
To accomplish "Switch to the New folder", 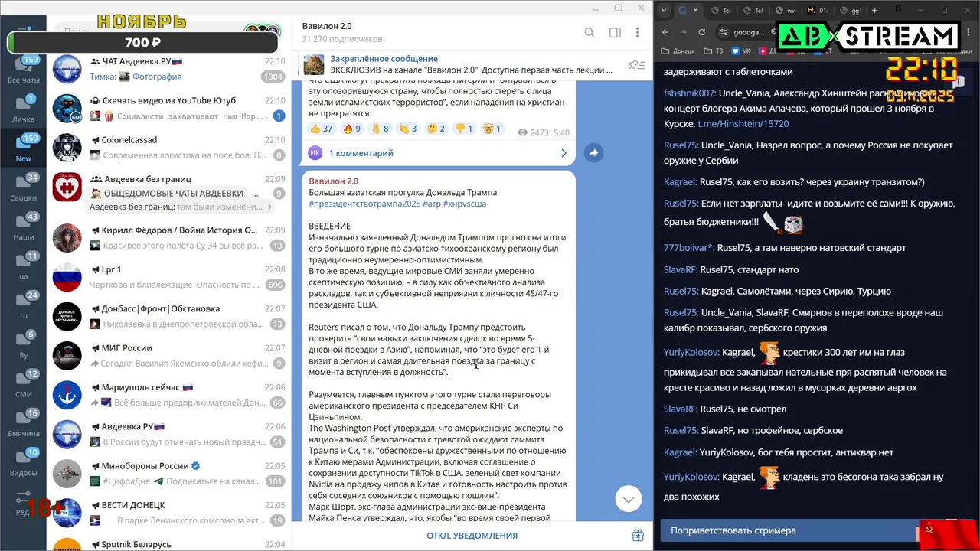I will click(x=23, y=147).
